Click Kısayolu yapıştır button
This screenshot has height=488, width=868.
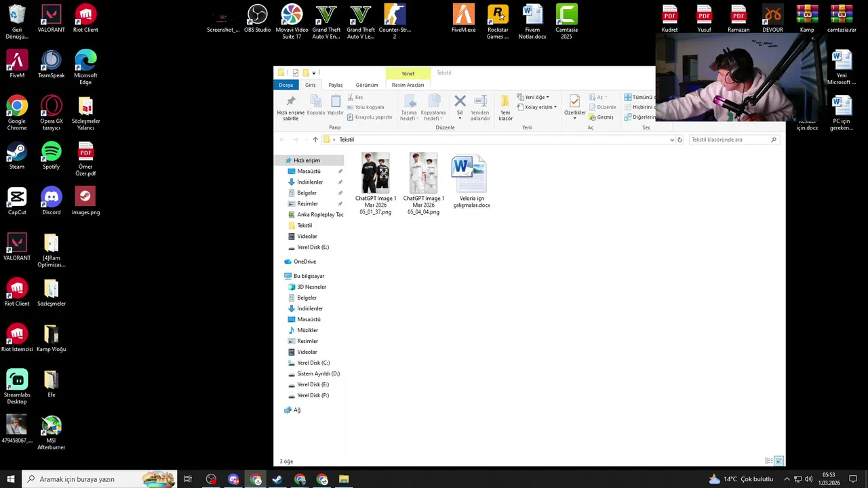[x=370, y=117]
